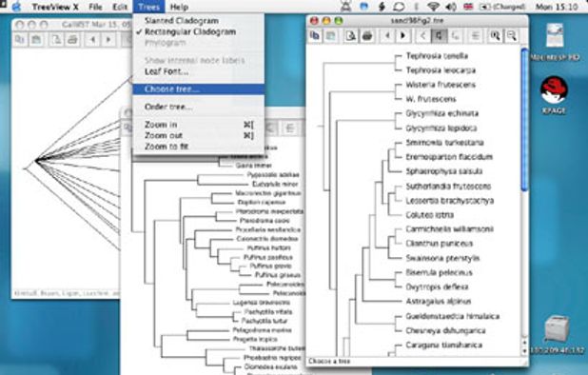Click Pelagodroma marina label in middle window
The image size is (588, 375).
click(x=262, y=330)
